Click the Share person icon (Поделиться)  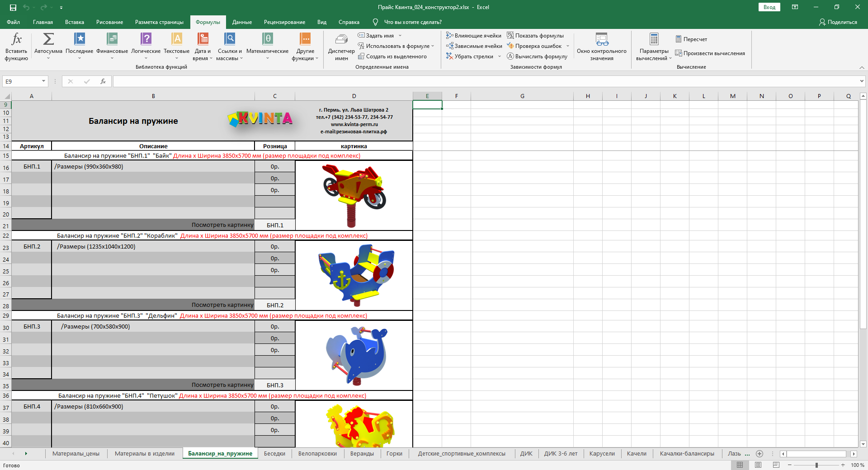822,22
